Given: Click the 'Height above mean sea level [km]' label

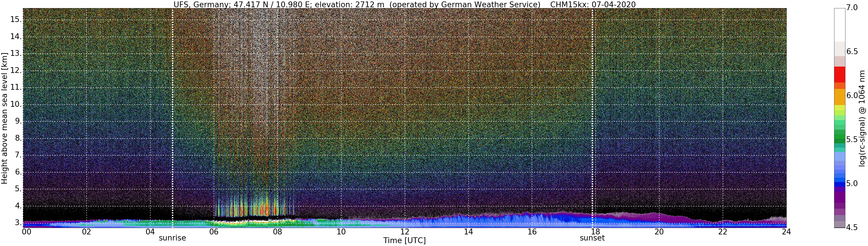Looking at the screenshot, I should pos(4,118).
